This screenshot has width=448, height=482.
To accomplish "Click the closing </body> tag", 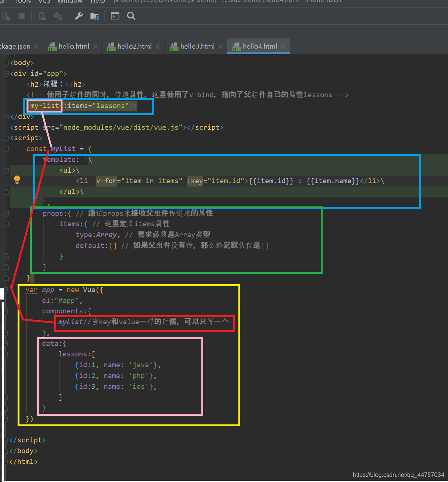I will [x=23, y=451].
